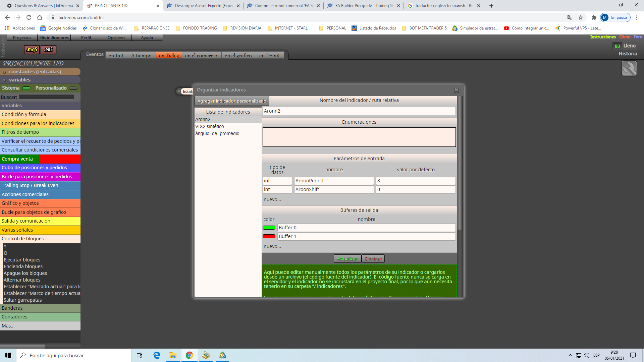Collapse Control de bloques category
The width and height of the screenshot is (644, 362).
[x=40, y=239]
